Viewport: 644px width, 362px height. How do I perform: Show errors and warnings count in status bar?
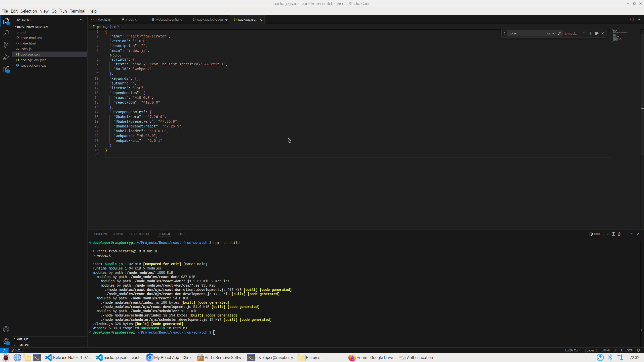point(17,350)
